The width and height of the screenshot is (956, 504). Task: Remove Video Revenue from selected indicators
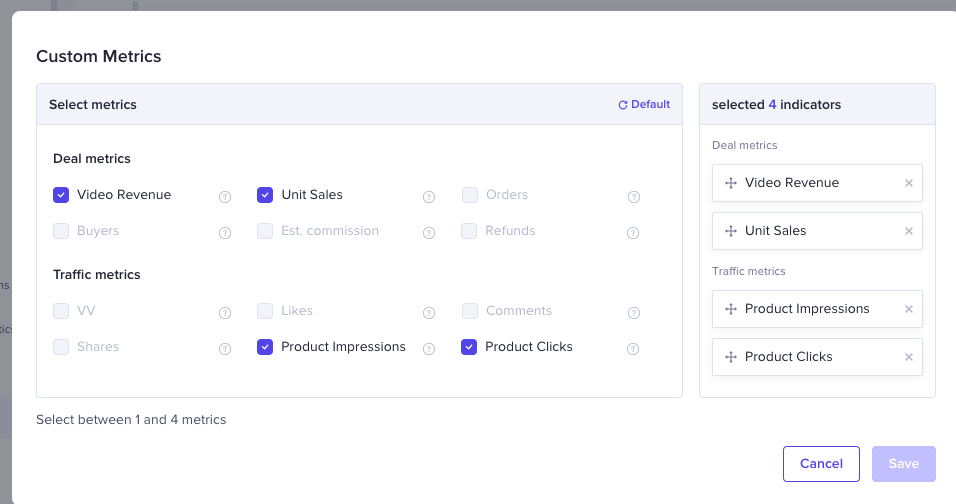pos(909,183)
